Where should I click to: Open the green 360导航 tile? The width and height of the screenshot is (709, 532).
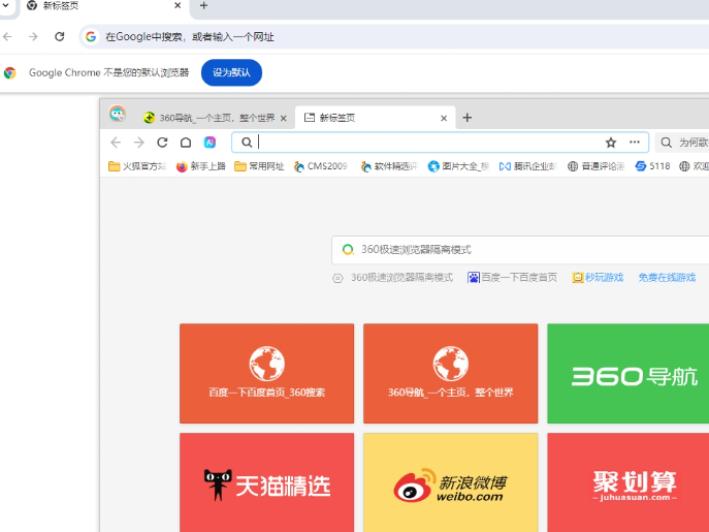(628, 373)
